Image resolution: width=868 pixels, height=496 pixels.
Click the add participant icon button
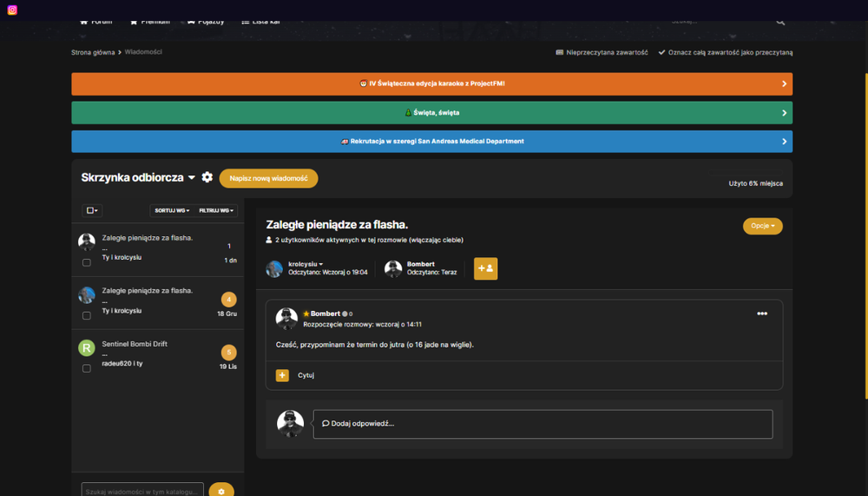(x=485, y=268)
